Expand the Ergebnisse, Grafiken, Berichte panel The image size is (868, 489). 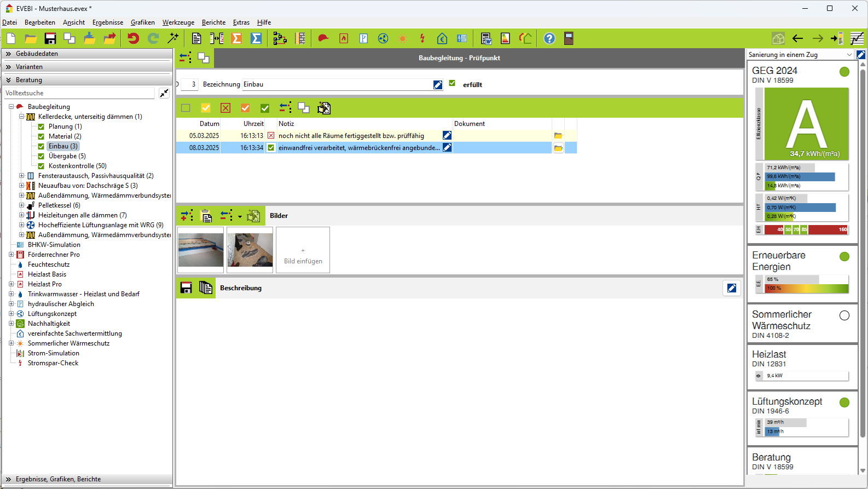pyautogui.click(x=88, y=479)
